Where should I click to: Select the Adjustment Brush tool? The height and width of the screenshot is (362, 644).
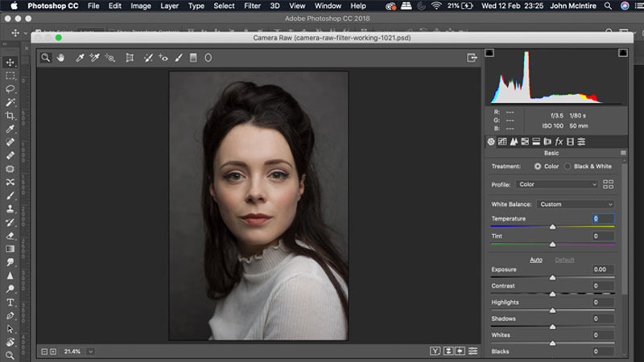[x=178, y=58]
